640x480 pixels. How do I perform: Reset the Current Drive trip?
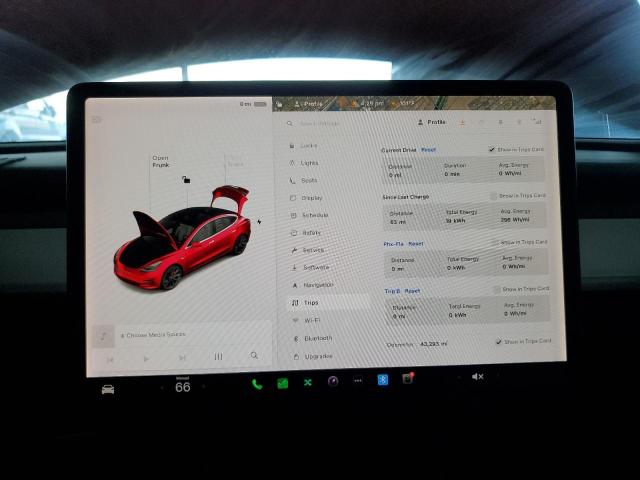coord(428,150)
